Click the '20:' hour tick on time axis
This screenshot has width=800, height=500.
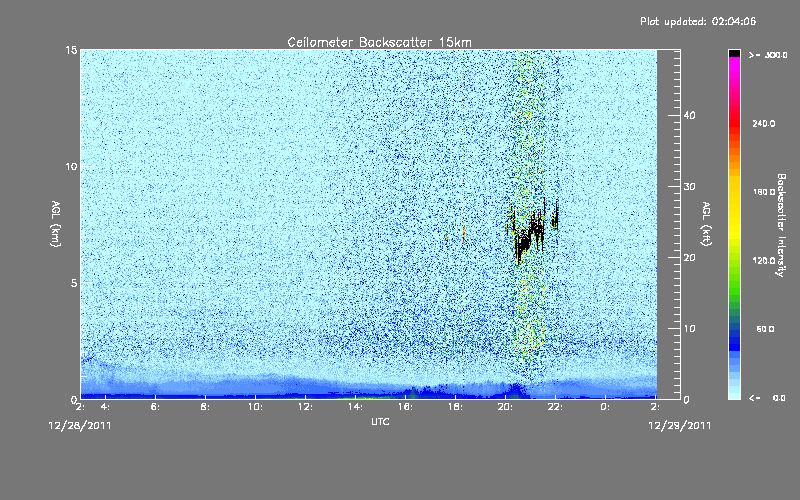coord(505,407)
